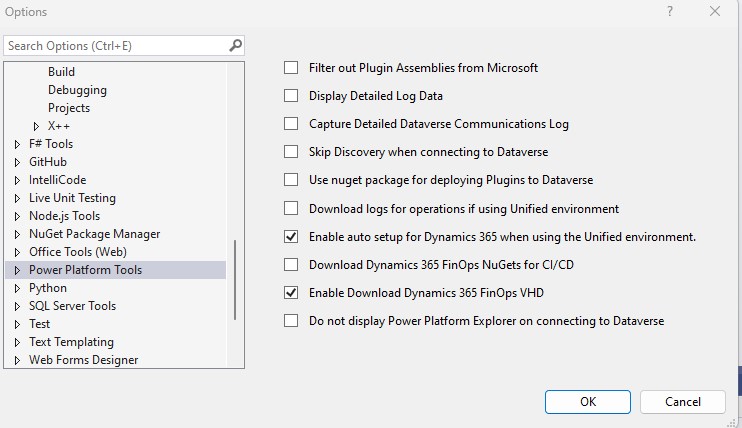Uncheck Enable Download Dynamics 365 FinOps VHD
742x428 pixels.
click(x=291, y=293)
